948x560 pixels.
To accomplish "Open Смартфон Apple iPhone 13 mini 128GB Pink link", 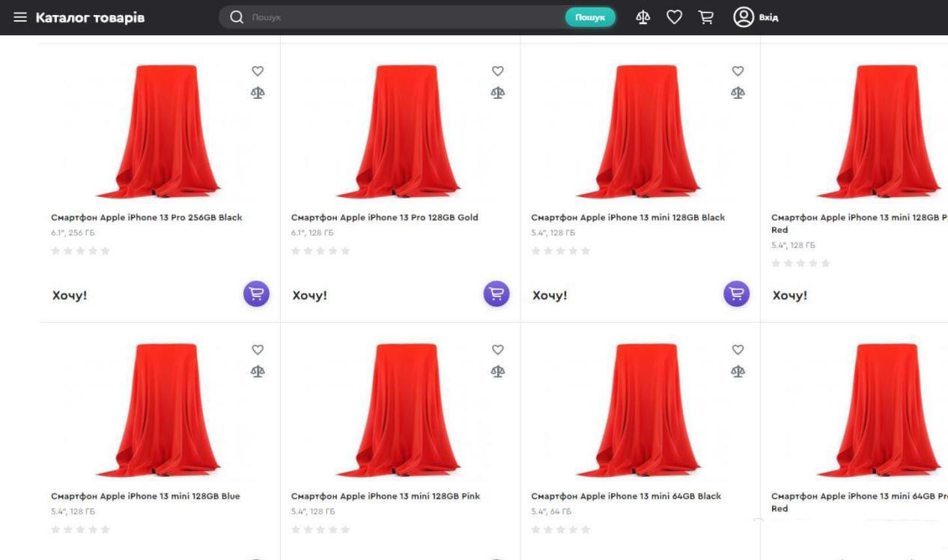I will (x=386, y=496).
